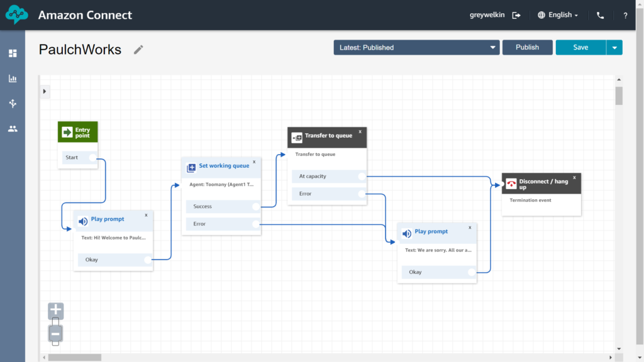This screenshot has height=362, width=644.
Task: Click the Publish button
Action: pos(527,47)
